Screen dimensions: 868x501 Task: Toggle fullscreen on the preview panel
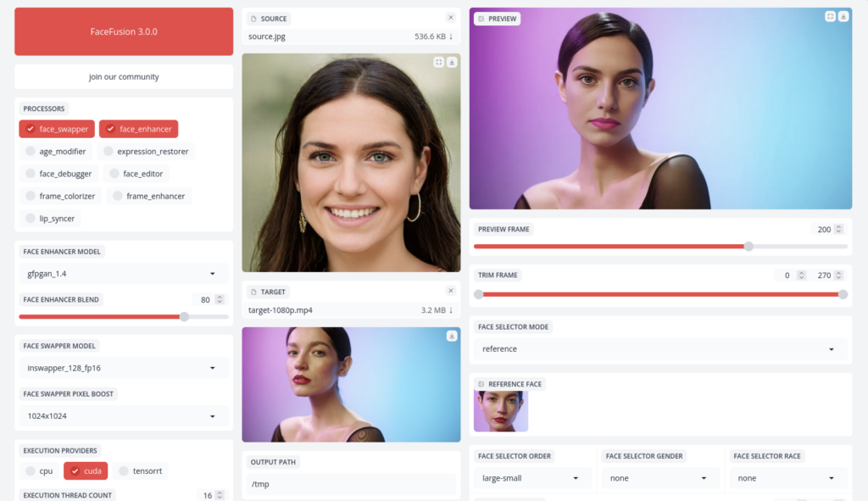click(830, 15)
